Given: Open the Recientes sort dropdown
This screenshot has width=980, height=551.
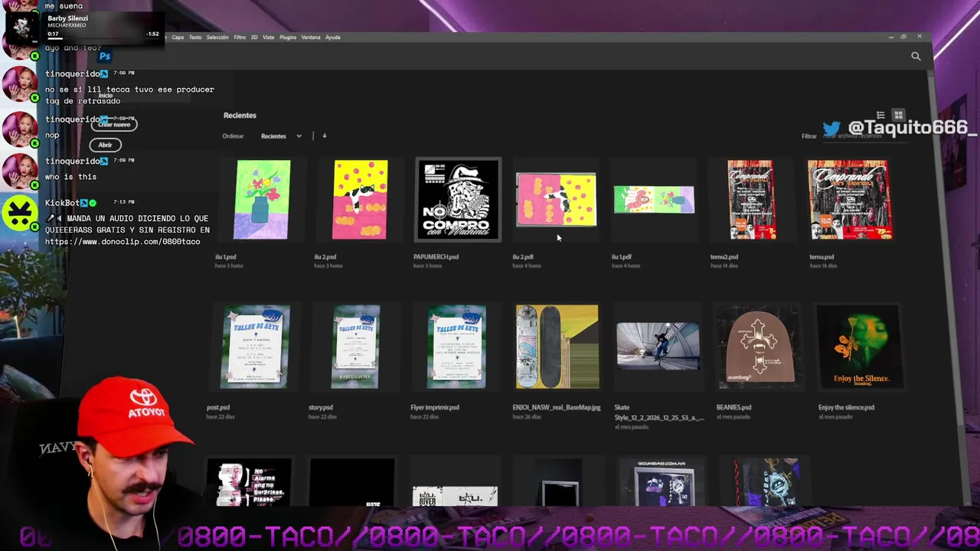Looking at the screenshot, I should click(281, 136).
